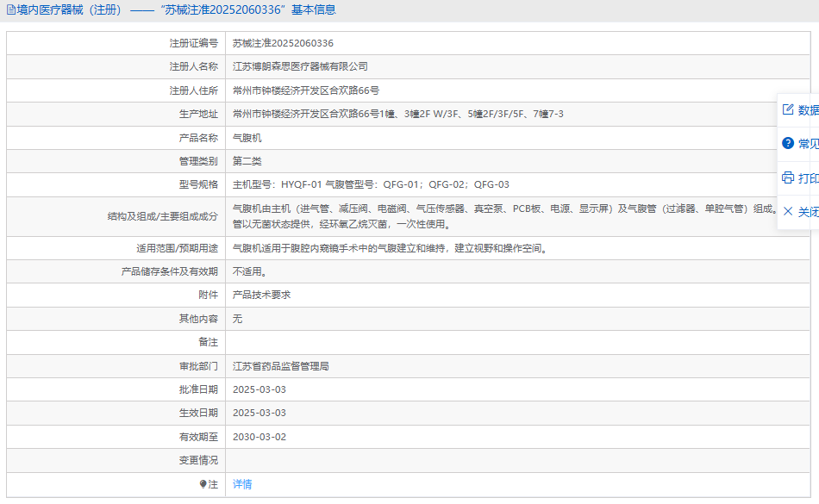Click the registrant name 江苏博朗森思医疗器械有限公司
Screen dimensions: 819x504
coord(300,66)
